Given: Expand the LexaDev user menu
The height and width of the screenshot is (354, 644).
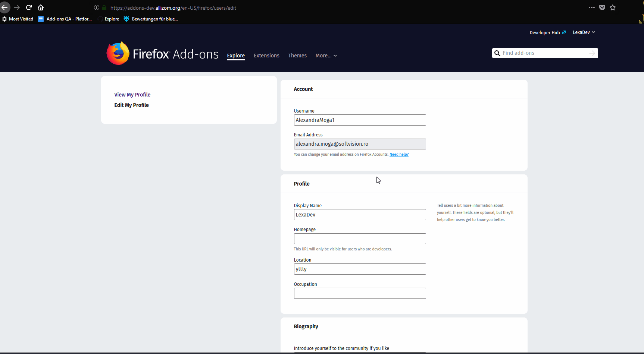Looking at the screenshot, I should point(584,32).
